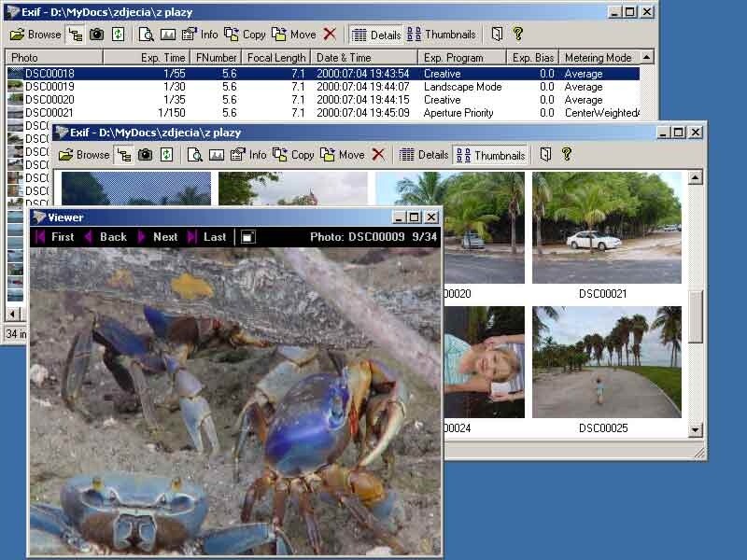
Task: Open the Browse folder selector
Action: [x=84, y=155]
